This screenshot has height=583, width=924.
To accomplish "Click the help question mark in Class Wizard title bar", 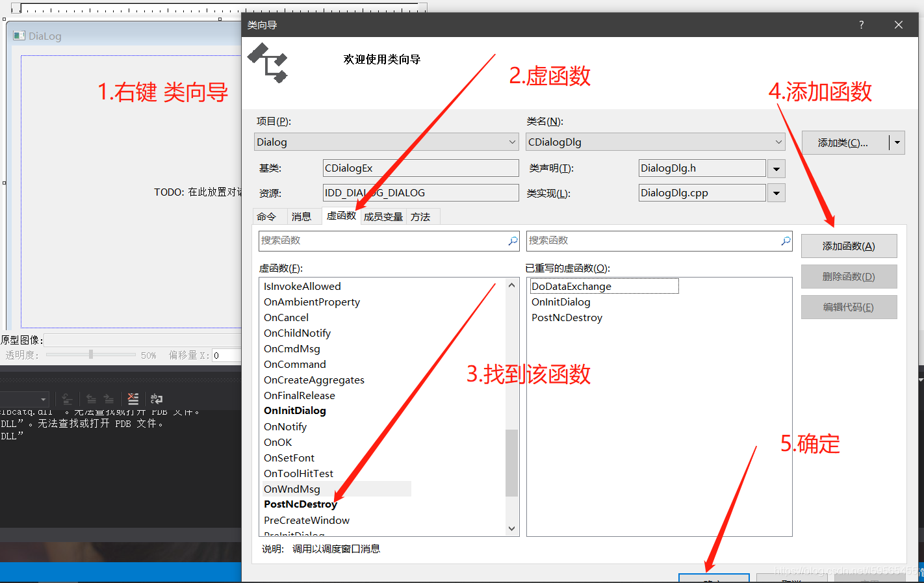I will point(862,25).
